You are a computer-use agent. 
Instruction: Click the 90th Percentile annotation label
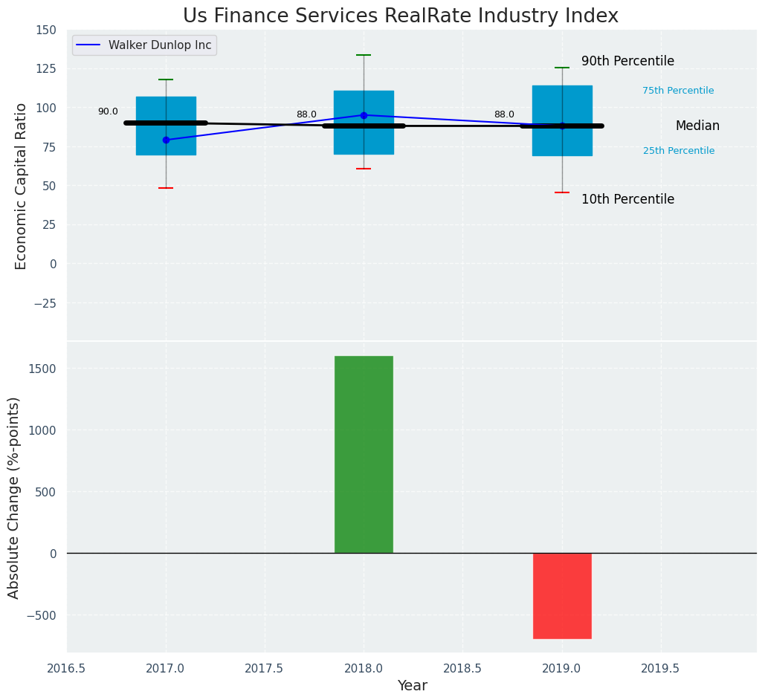pyautogui.click(x=627, y=62)
